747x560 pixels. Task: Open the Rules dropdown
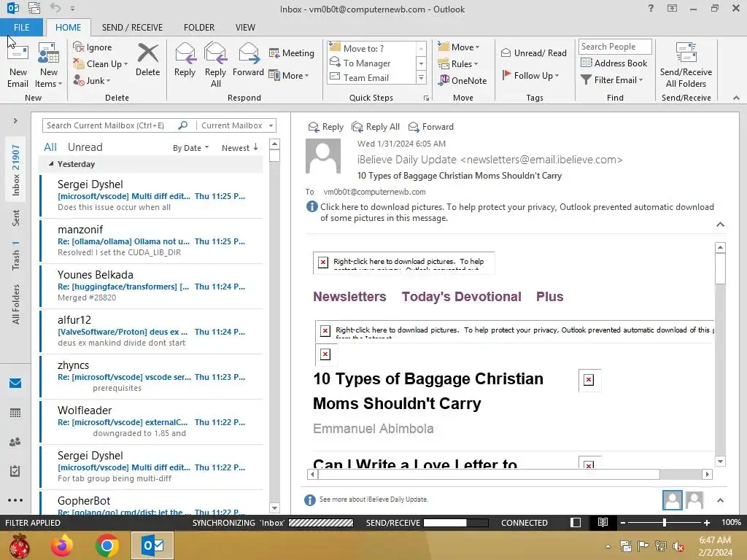point(458,64)
